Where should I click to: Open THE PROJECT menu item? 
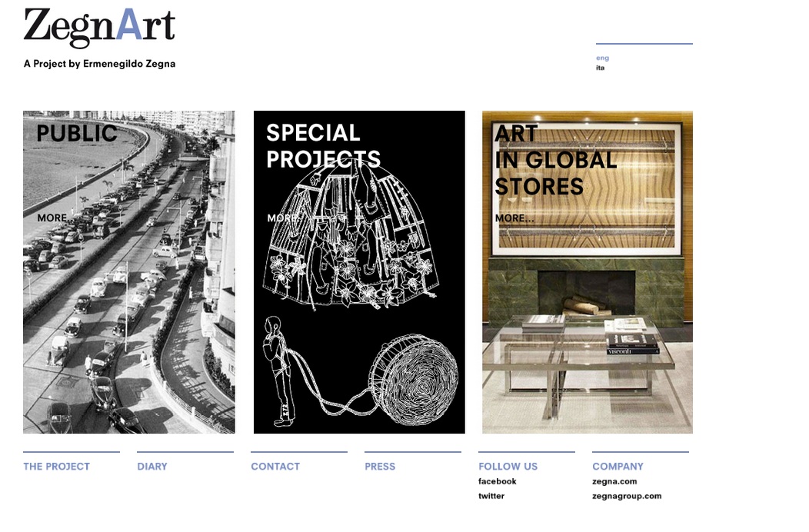(57, 467)
